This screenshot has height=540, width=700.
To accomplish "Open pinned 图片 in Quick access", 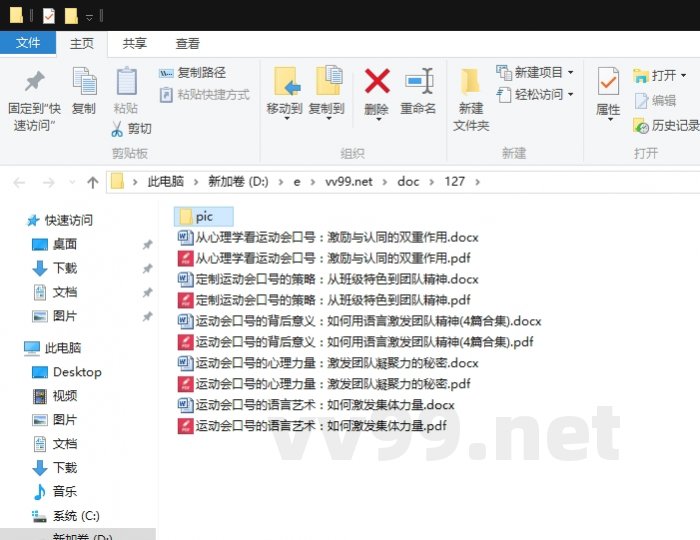I will 54,316.
